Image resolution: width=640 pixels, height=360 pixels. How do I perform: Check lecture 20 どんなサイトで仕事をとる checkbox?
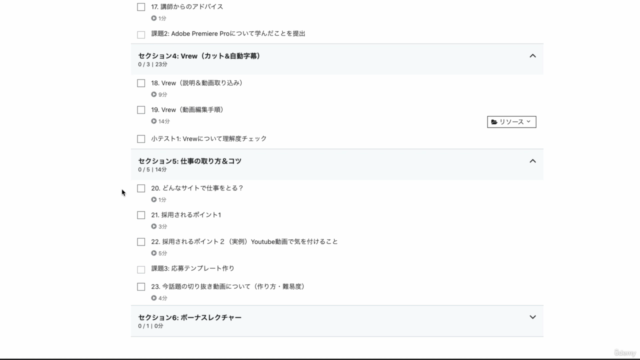(141, 189)
